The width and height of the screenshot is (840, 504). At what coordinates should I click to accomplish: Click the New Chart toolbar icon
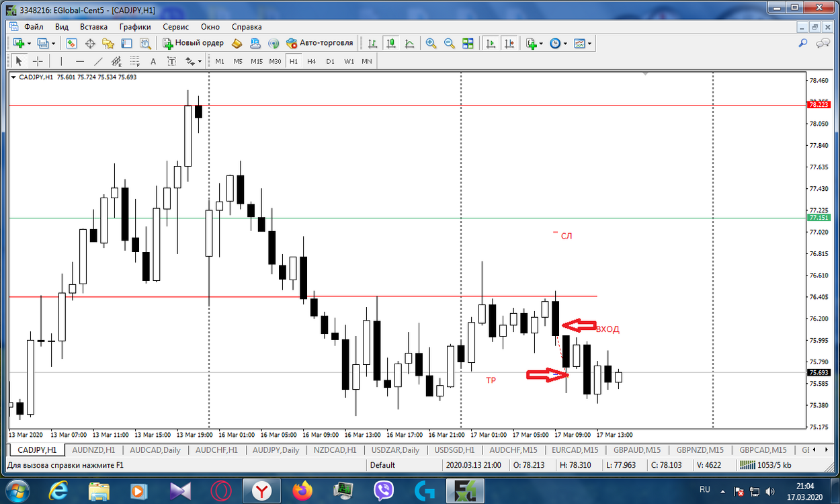click(18, 43)
